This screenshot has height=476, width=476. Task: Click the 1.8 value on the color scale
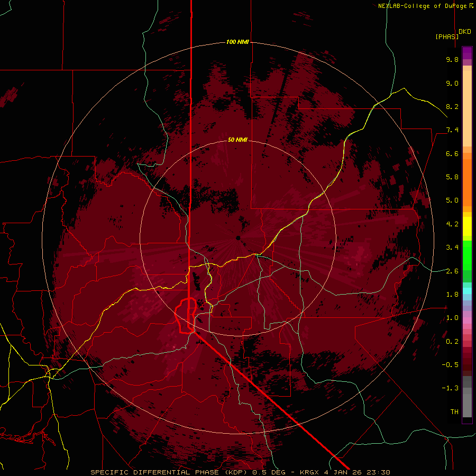(x=452, y=295)
